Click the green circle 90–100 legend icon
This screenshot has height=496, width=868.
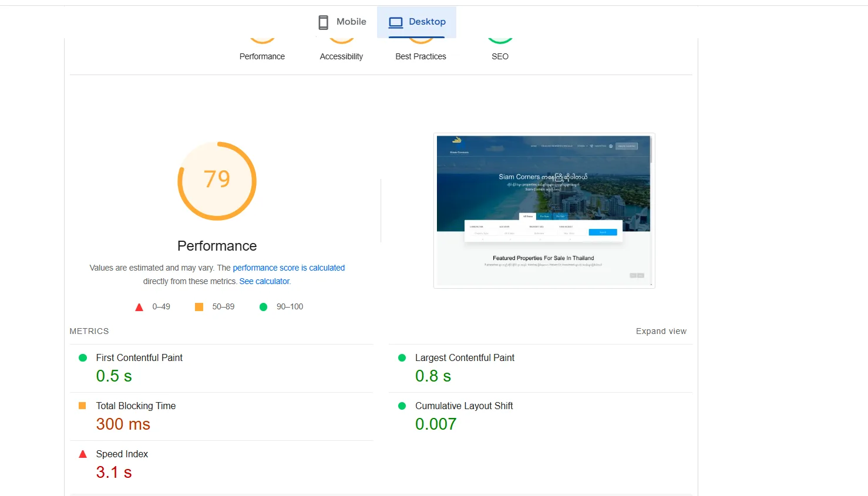coord(264,307)
